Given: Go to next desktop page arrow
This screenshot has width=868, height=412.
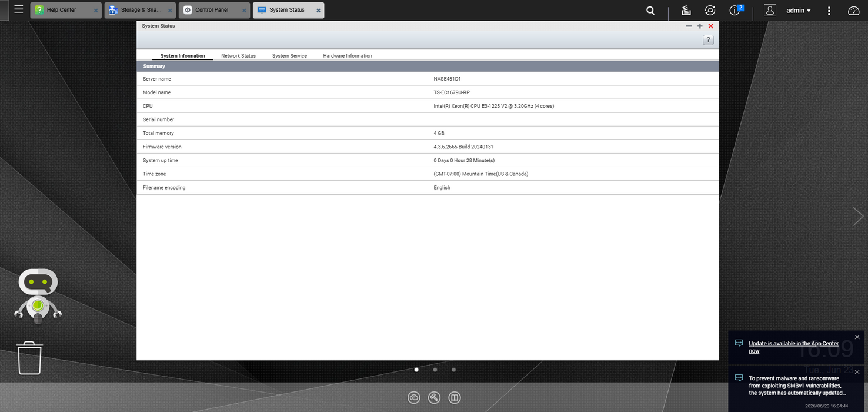Looking at the screenshot, I should [x=858, y=217].
